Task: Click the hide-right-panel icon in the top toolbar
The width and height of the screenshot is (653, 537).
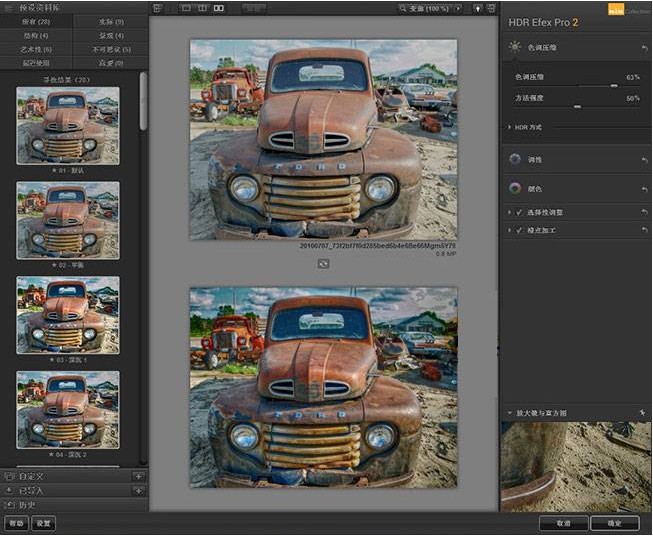Action: (x=491, y=8)
